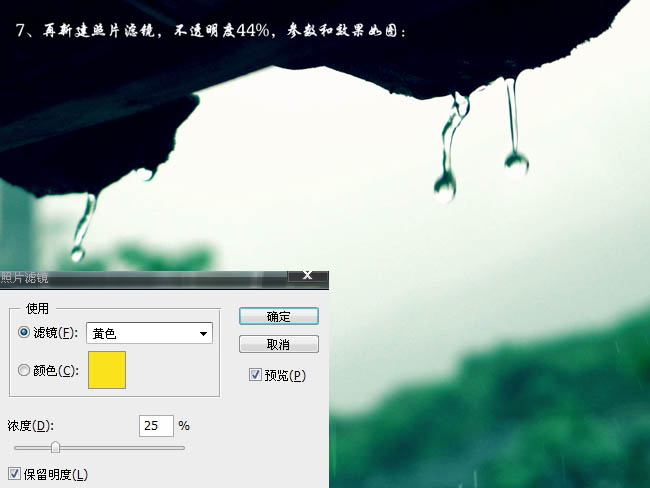Select the 滤镜 radio button
The width and height of the screenshot is (650, 488).
[x=25, y=333]
